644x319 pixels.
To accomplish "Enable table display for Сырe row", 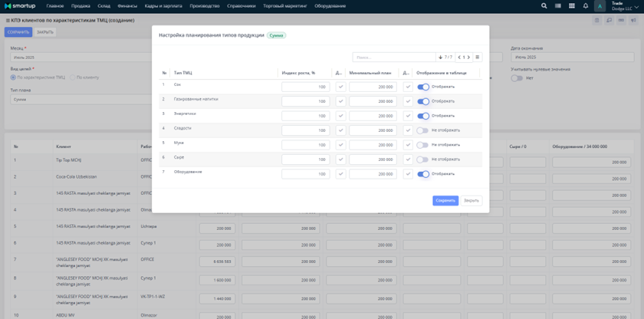I will coord(422,159).
